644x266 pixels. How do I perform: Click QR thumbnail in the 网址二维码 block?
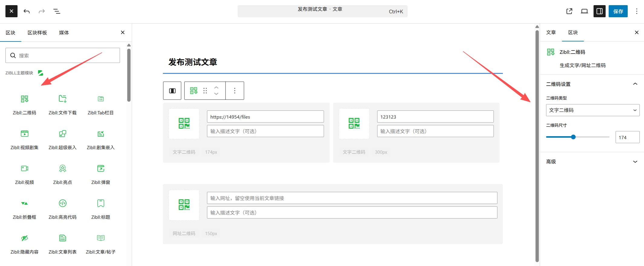[x=184, y=205]
